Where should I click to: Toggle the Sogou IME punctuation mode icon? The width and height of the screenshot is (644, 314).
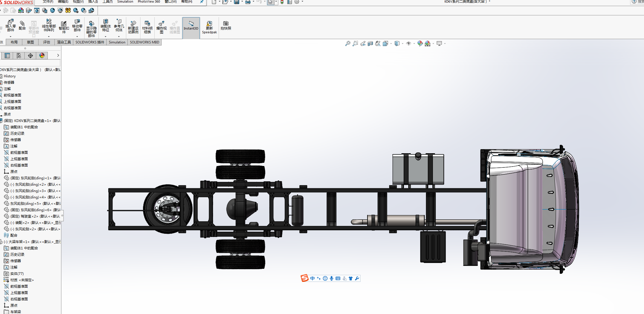click(x=319, y=278)
